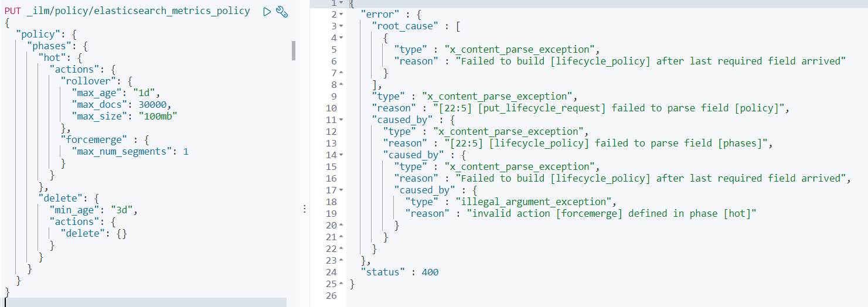The width and height of the screenshot is (868, 307).
Task: Grab the panel resize handle between editors
Action: (304, 209)
